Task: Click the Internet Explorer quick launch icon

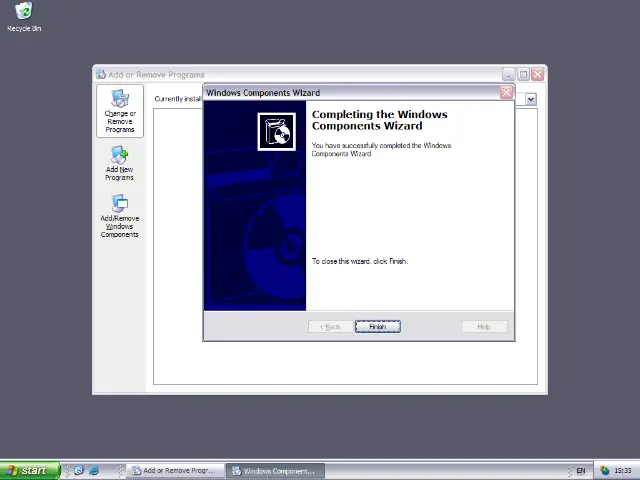Action: click(94, 471)
